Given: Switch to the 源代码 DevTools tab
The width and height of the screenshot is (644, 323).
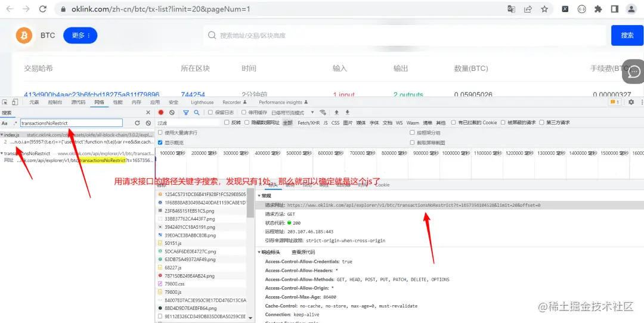Looking at the screenshot, I should click(x=79, y=102).
